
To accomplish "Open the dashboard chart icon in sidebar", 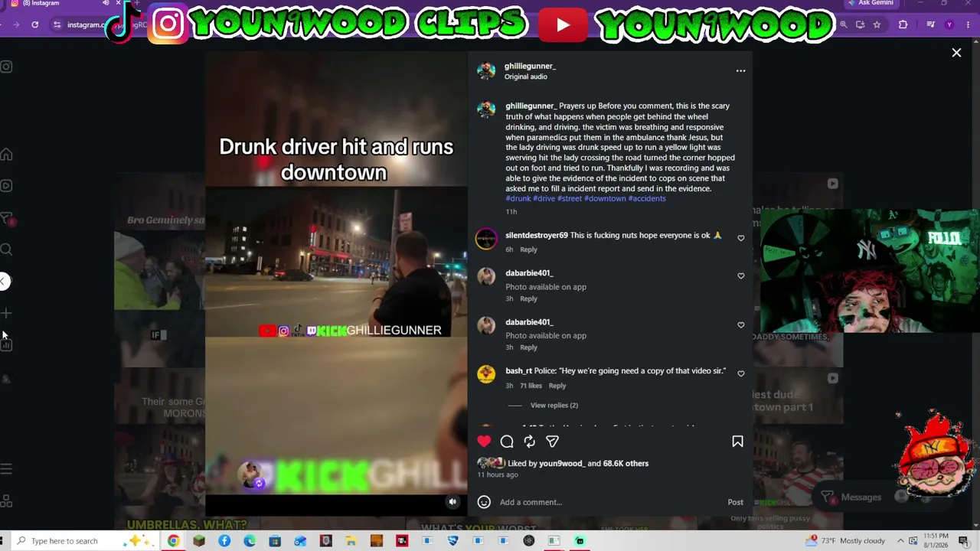I will tap(6, 345).
